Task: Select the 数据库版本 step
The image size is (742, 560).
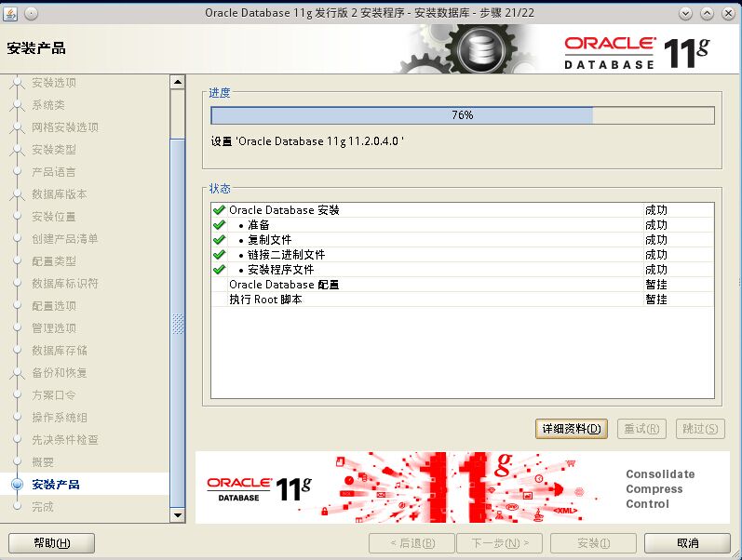Action: [x=60, y=193]
